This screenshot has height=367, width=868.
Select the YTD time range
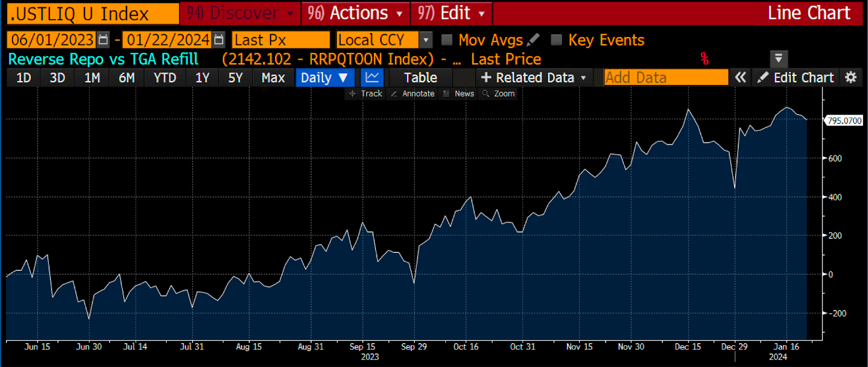pyautogui.click(x=164, y=78)
